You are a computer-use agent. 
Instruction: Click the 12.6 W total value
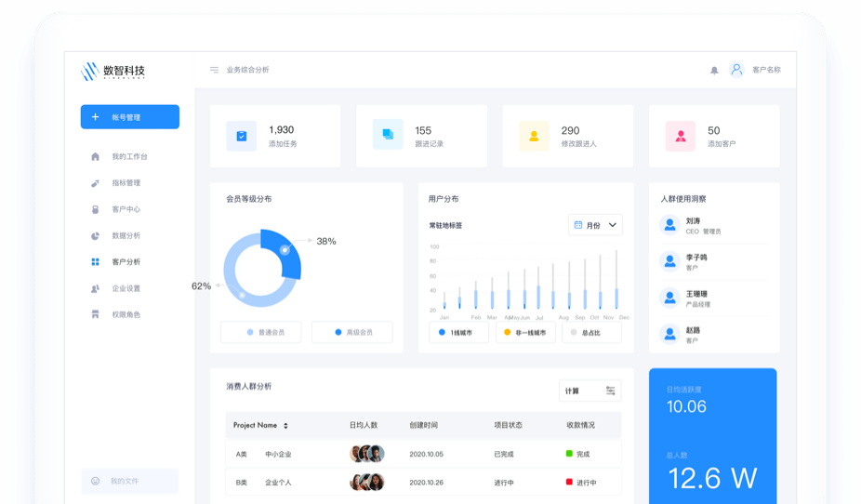(713, 478)
